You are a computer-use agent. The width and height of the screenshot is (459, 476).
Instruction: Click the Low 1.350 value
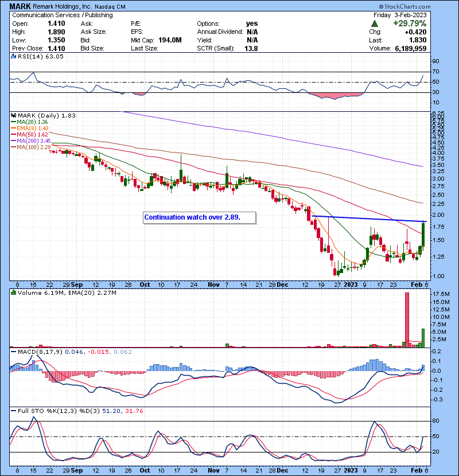(x=56, y=40)
